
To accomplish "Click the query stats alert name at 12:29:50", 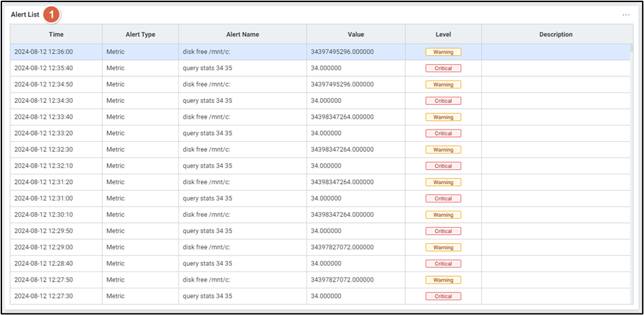I will (x=207, y=231).
